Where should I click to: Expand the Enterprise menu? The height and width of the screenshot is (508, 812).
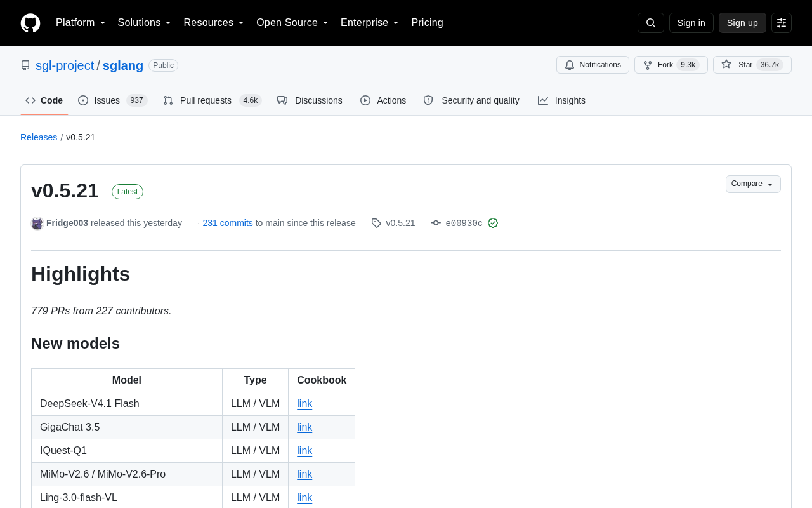[x=370, y=23]
